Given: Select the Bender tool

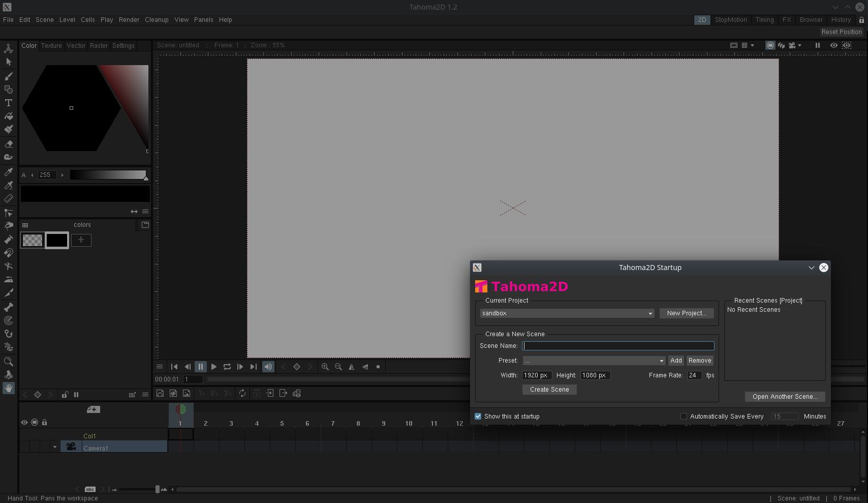Looking at the screenshot, I should 9,266.
